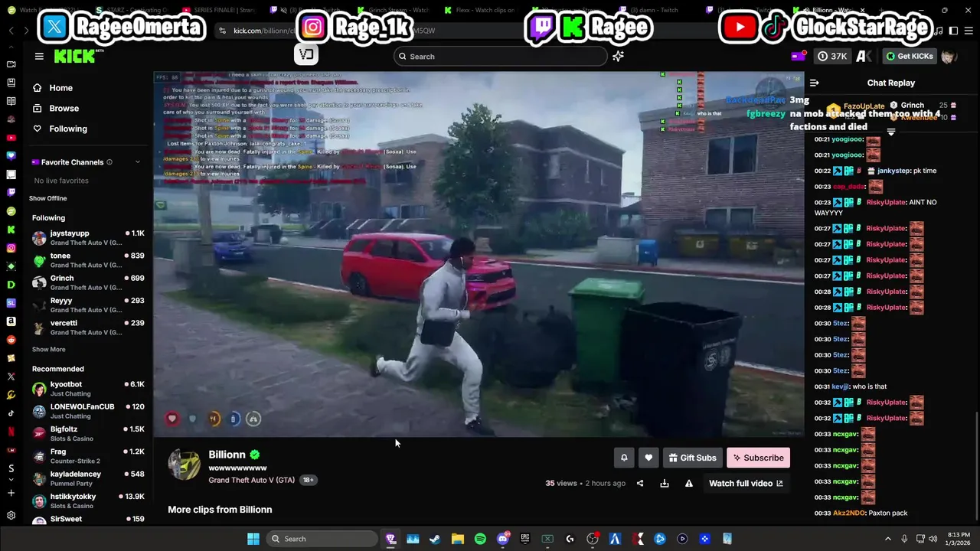The image size is (980, 551).
Task: Open File Explorer from taskbar
Action: tap(457, 539)
